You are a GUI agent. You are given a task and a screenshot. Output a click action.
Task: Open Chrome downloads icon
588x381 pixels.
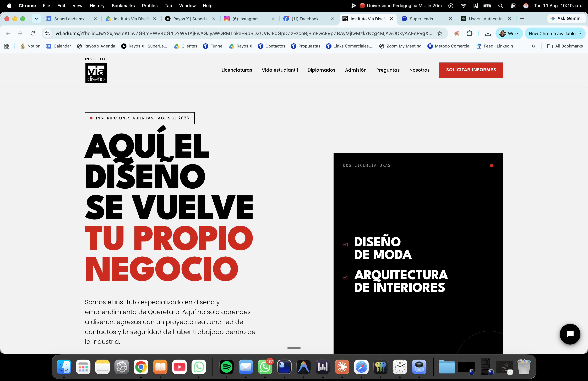pos(488,33)
